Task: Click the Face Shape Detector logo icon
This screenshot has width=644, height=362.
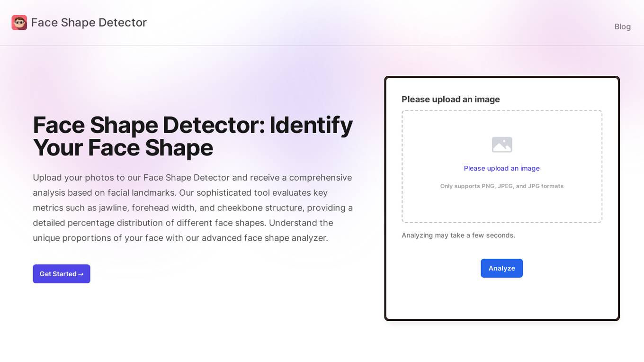Action: pos(19,23)
